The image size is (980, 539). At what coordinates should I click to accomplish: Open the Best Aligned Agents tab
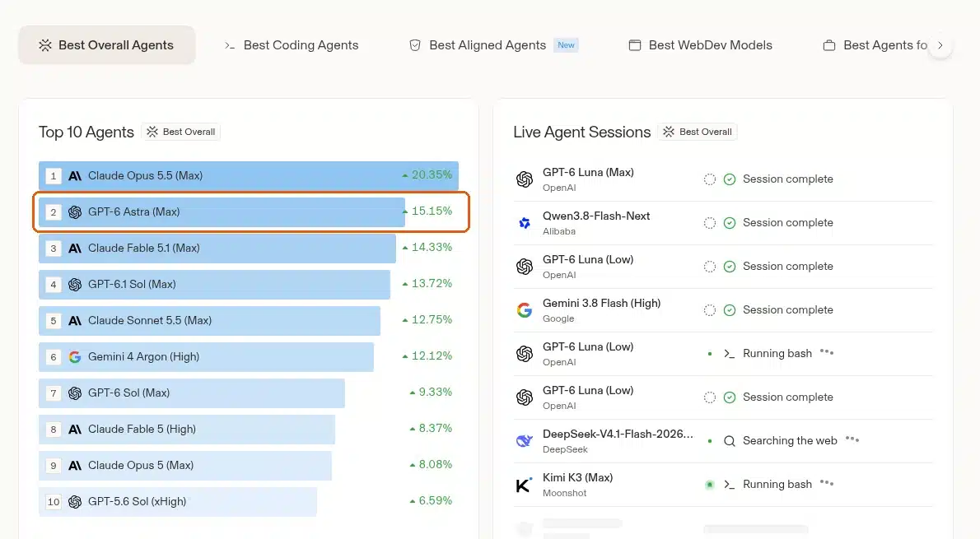pyautogui.click(x=494, y=45)
